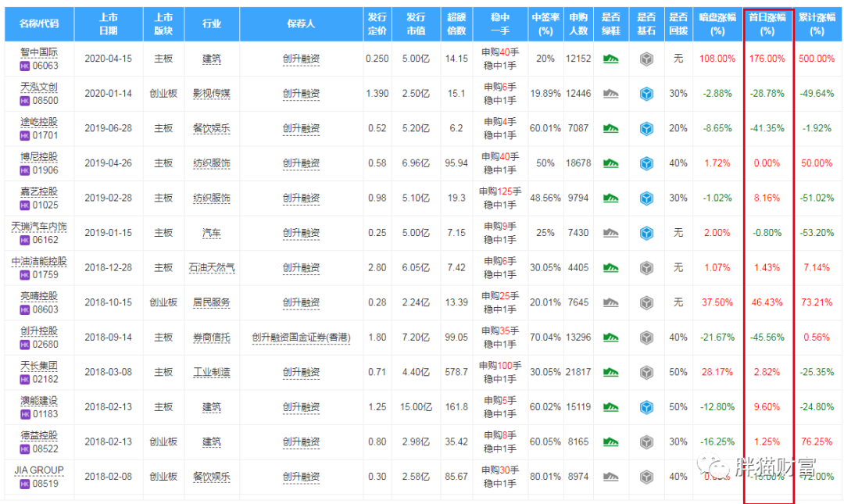Click the gray cornerstone cube in 智中国际 row
This screenshot has height=504, width=844.
(x=646, y=59)
